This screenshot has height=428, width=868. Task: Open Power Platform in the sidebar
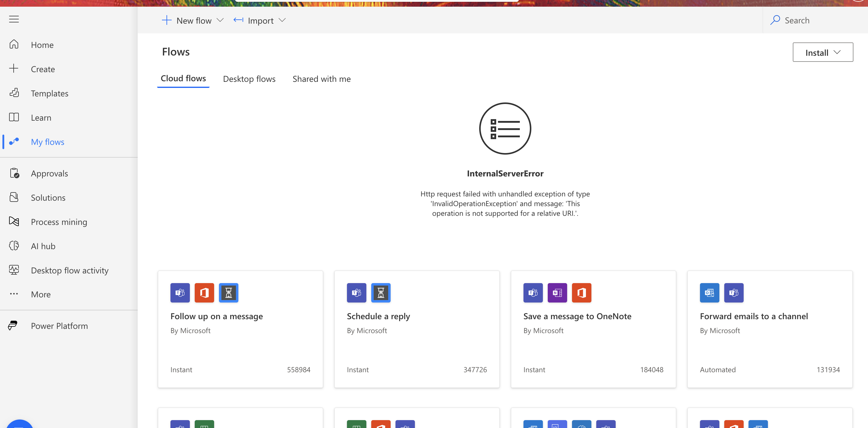point(69,326)
